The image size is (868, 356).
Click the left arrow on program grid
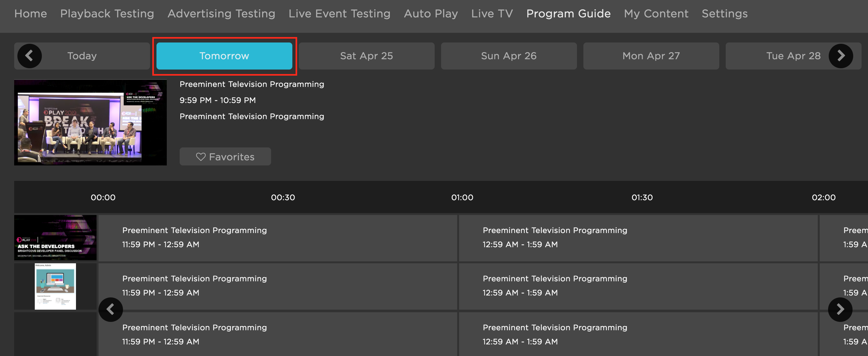[110, 309]
